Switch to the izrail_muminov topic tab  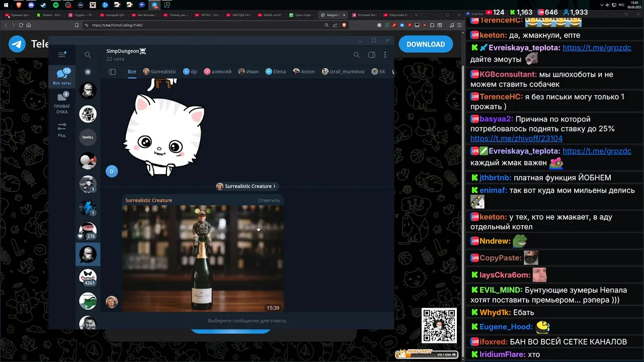coord(343,71)
